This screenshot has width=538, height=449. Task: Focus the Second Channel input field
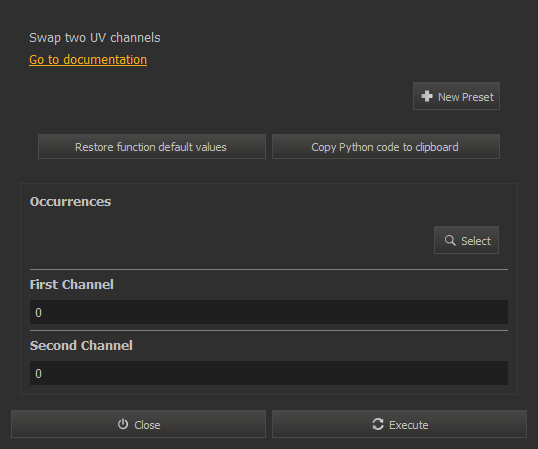click(x=269, y=373)
